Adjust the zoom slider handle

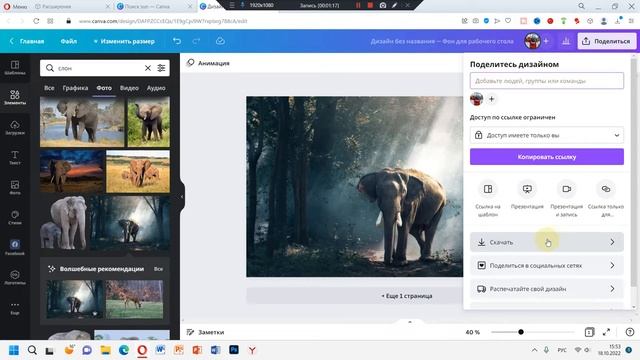[521, 332]
